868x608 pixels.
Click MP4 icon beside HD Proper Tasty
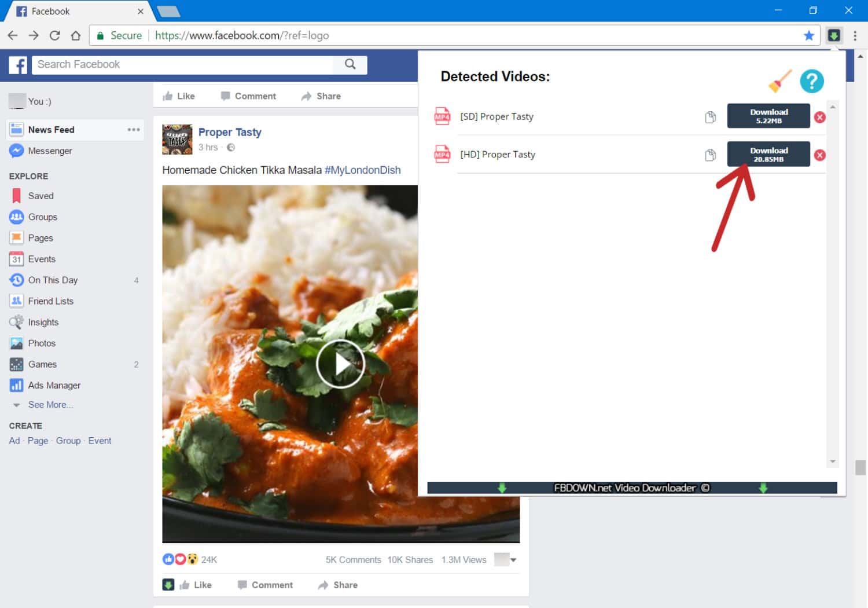(442, 154)
